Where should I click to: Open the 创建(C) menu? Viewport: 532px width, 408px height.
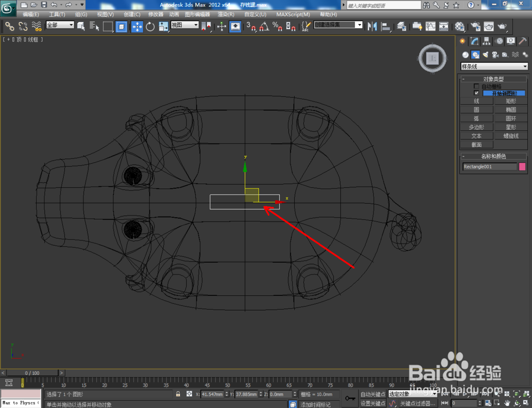click(x=132, y=14)
